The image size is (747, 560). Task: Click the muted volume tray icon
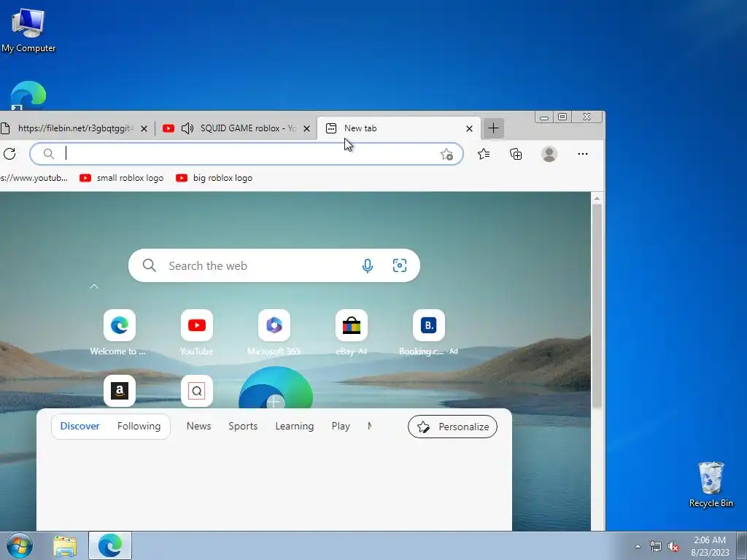pyautogui.click(x=673, y=547)
